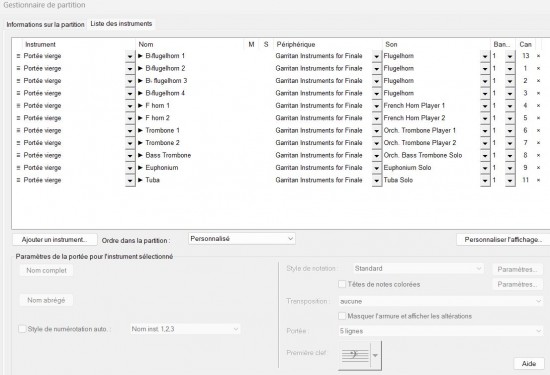Open Nom inst. 1,2,3 numbering style dropdown
The height and width of the screenshot is (375, 550).
coord(185,329)
